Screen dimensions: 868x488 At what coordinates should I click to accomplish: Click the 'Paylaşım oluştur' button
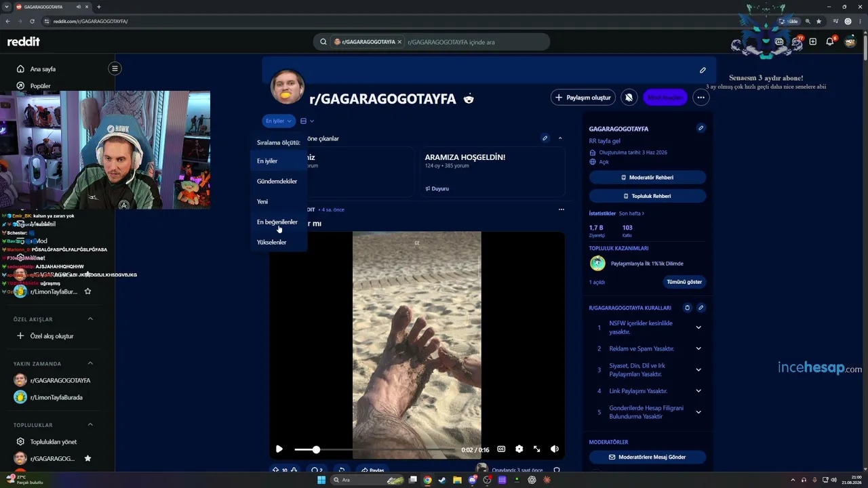[583, 98]
